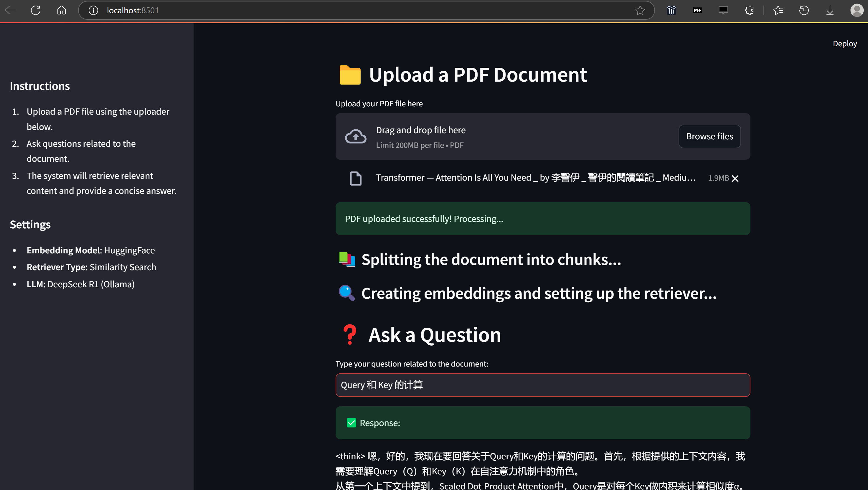Remove the uploaded Transformer PDF file
Image resolution: width=868 pixels, height=490 pixels.
(x=735, y=178)
